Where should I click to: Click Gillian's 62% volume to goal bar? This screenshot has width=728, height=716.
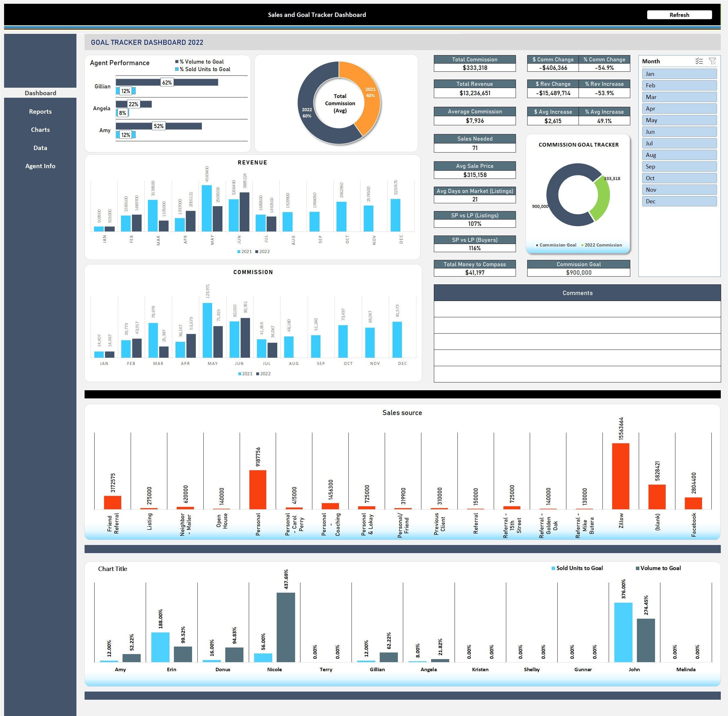coord(167,82)
